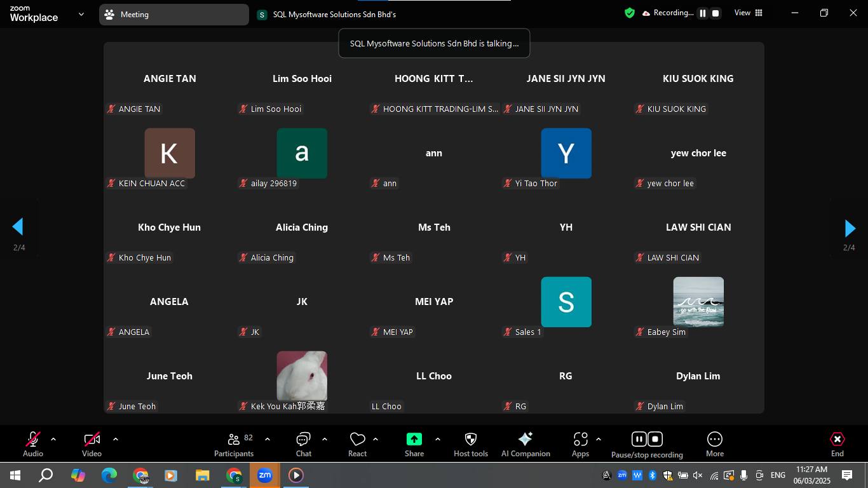Launch AI Companion

(x=526, y=444)
